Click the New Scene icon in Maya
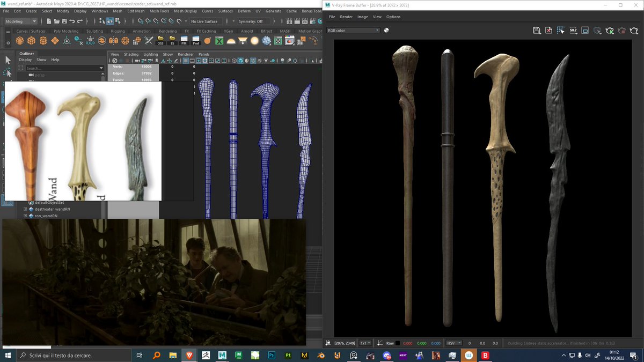The width and height of the screenshot is (644, 362). (x=49, y=21)
